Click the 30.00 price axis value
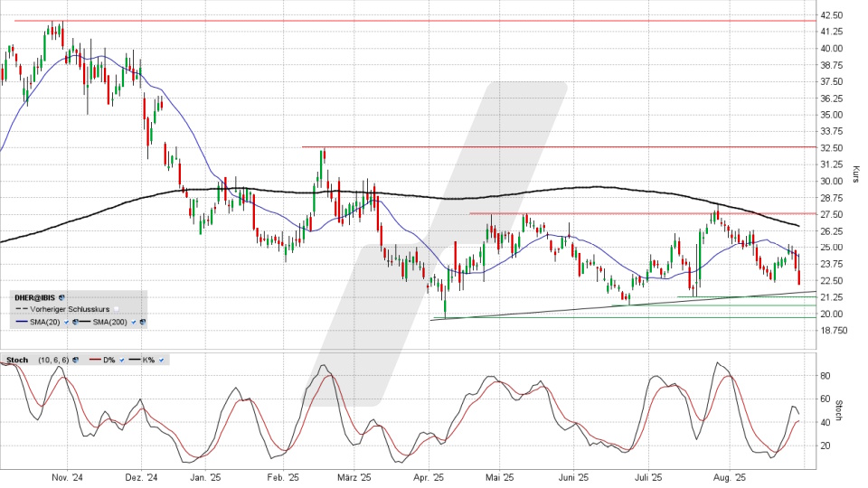Screen dimensions: 868x488 coord(832,181)
